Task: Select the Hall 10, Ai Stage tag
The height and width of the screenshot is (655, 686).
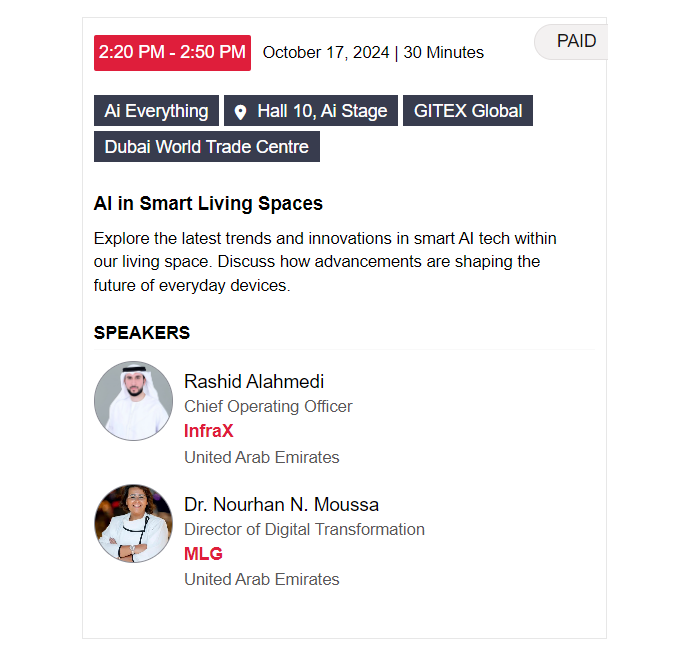Action: pyautogui.click(x=311, y=111)
